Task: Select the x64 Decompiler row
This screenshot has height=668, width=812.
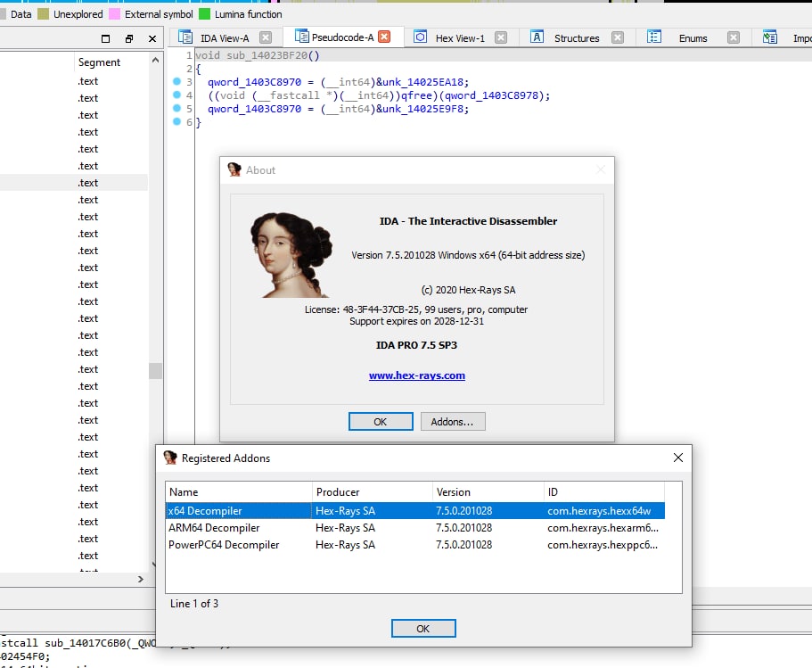Action: click(x=414, y=510)
